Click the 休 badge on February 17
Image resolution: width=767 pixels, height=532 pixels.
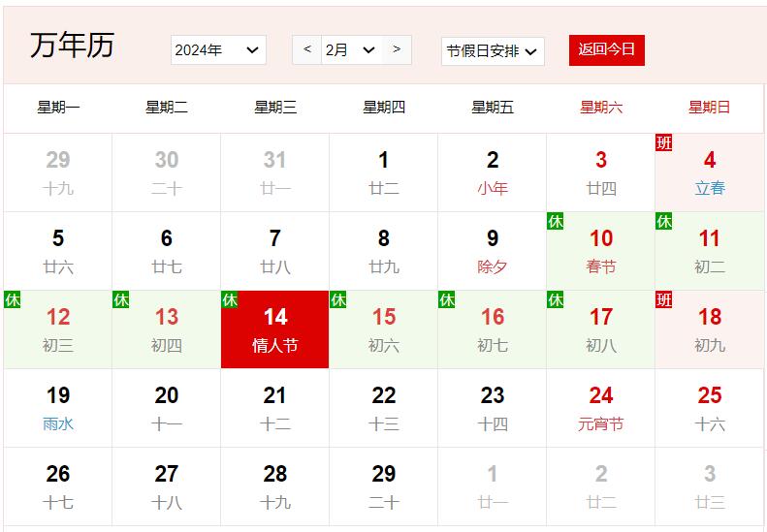[x=556, y=300]
